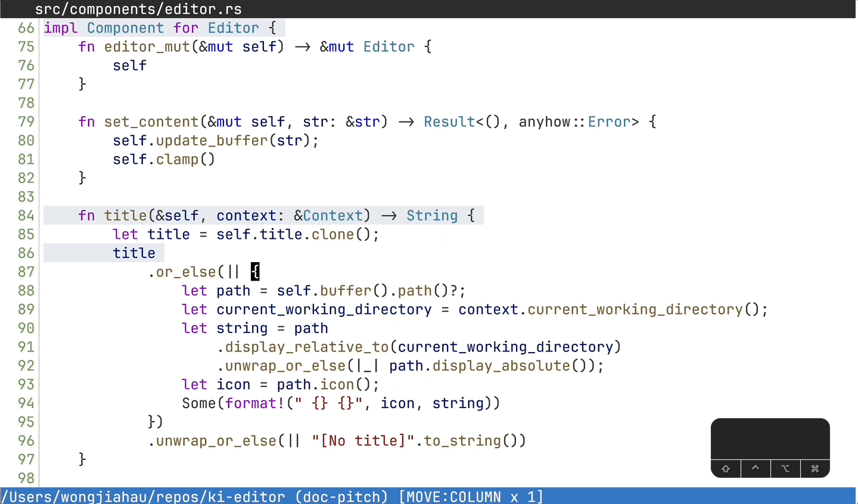The image size is (858, 504).
Task: Click the Command key icon in overlay
Action: click(x=815, y=469)
